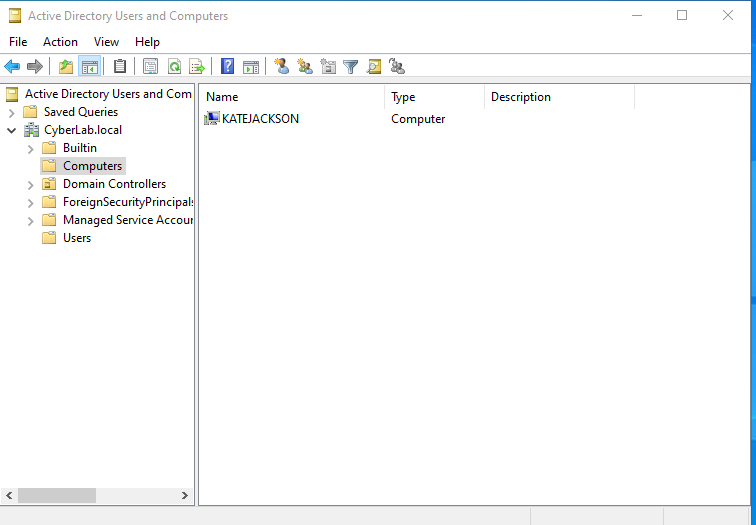Click the Paste clipboard toolbar icon
Screen dimensions: 756x525
pos(120,66)
